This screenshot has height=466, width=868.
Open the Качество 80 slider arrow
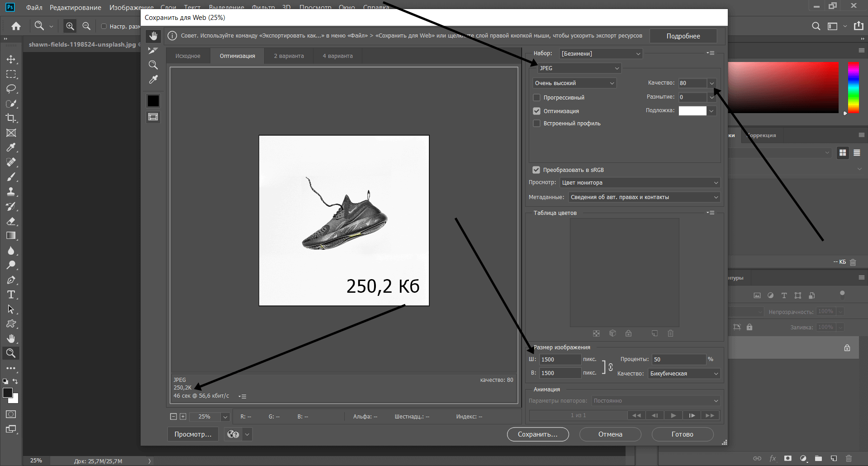tap(712, 83)
